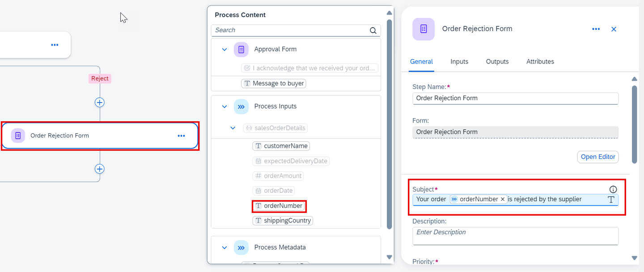The image size is (644, 272).
Task: Remove the orderNumber token from Subject
Action: (x=503, y=199)
